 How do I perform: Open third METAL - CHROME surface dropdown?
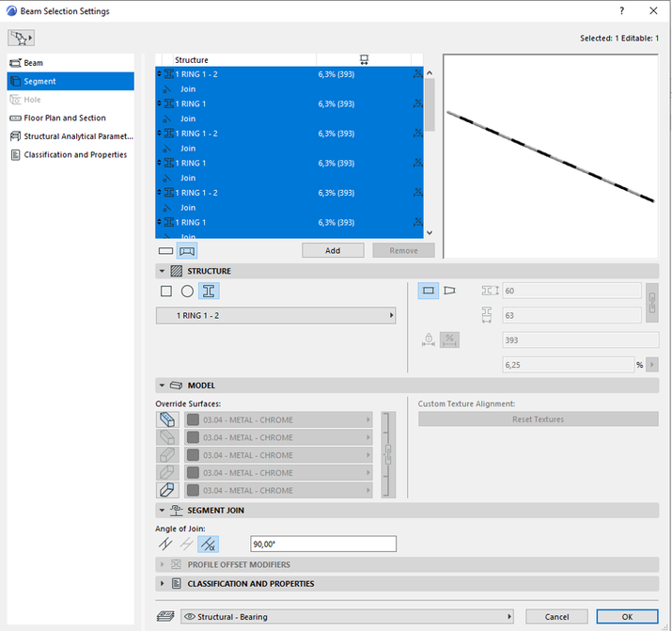[278, 455]
